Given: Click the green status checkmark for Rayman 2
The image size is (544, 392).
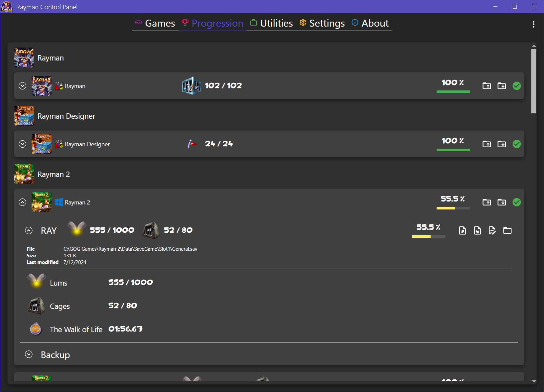Looking at the screenshot, I should click(x=517, y=202).
